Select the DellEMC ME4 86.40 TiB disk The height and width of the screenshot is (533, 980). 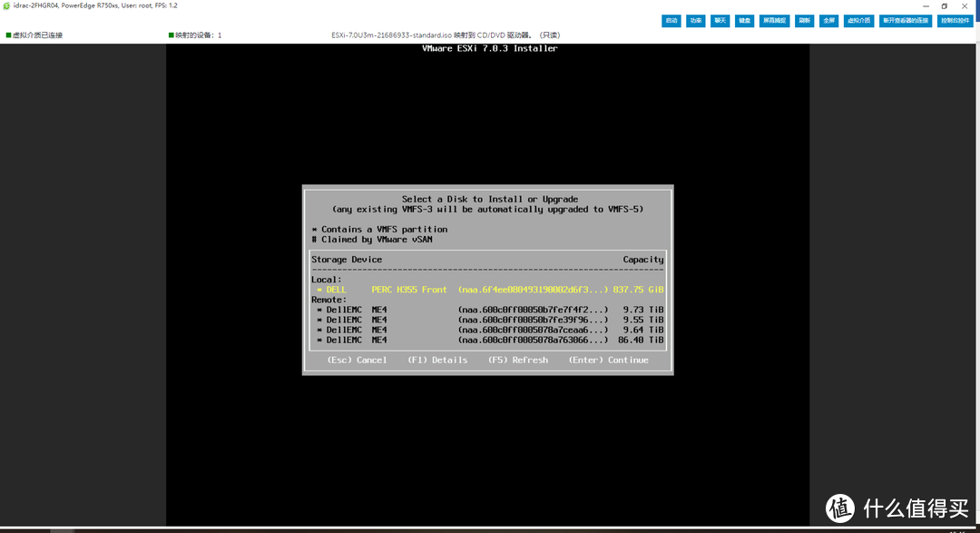point(487,340)
